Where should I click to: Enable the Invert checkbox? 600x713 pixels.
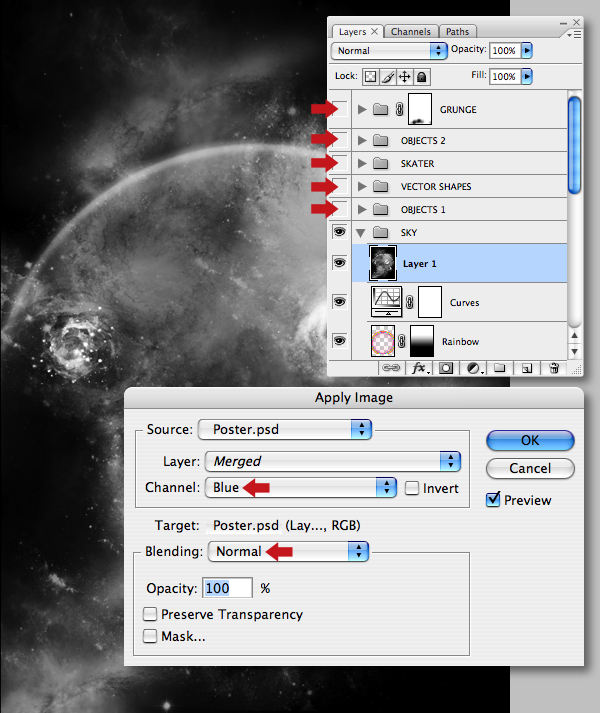(x=412, y=488)
